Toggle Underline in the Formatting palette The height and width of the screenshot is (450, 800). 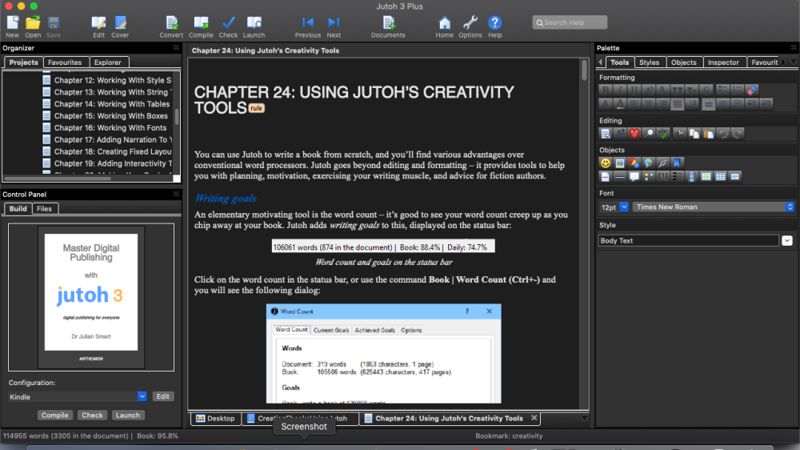tap(634, 90)
